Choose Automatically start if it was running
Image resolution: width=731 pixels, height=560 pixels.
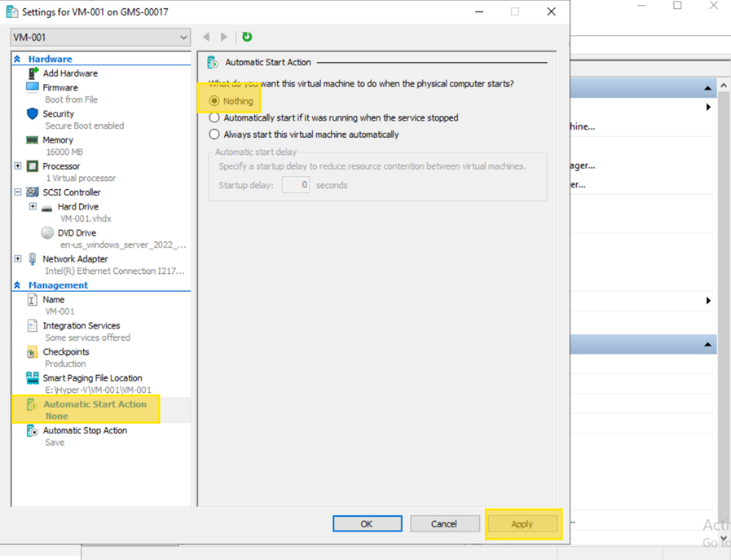click(214, 118)
